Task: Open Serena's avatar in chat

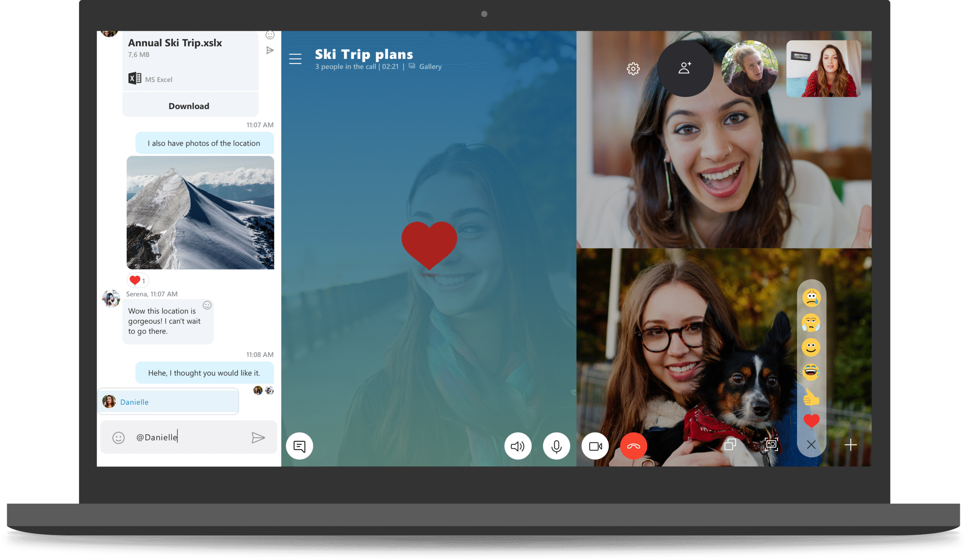Action: tap(111, 298)
